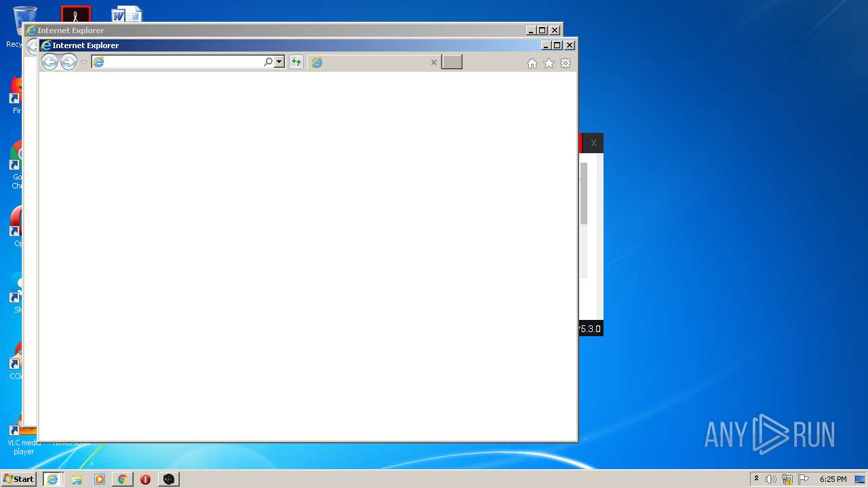The height and width of the screenshot is (488, 868).
Task: Click Show Desktop button in tray corner
Action: [861, 479]
